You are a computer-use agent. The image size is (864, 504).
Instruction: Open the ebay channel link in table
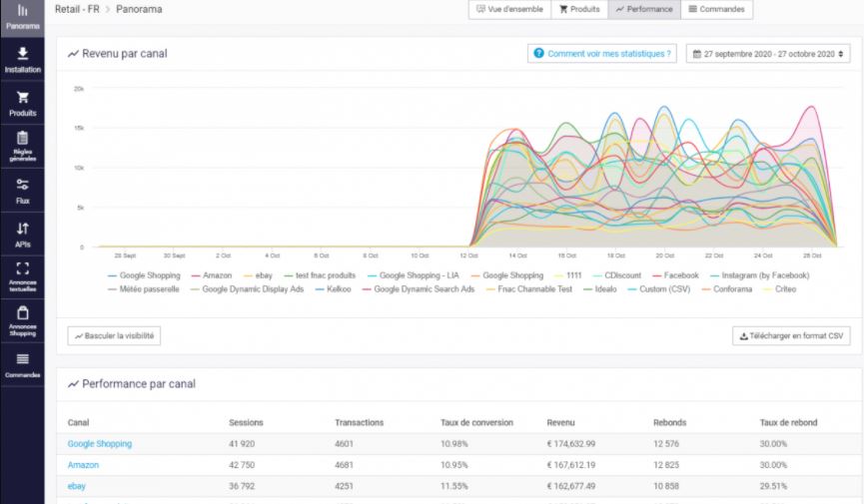click(77, 486)
